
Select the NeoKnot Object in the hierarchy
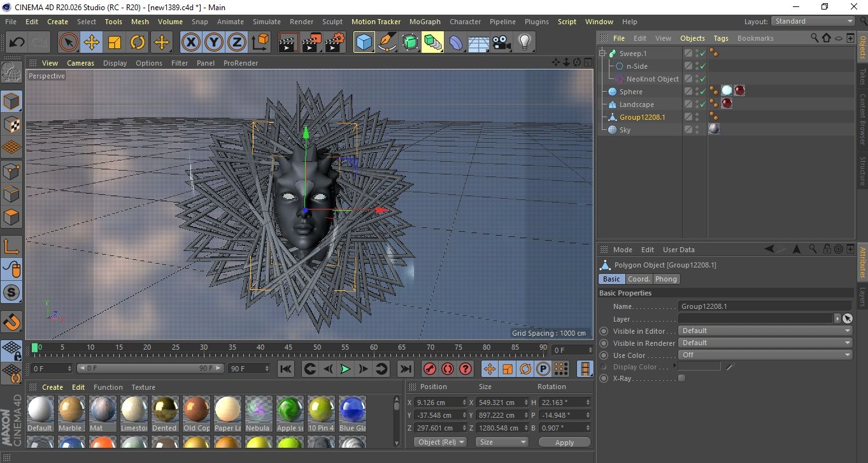coord(652,79)
